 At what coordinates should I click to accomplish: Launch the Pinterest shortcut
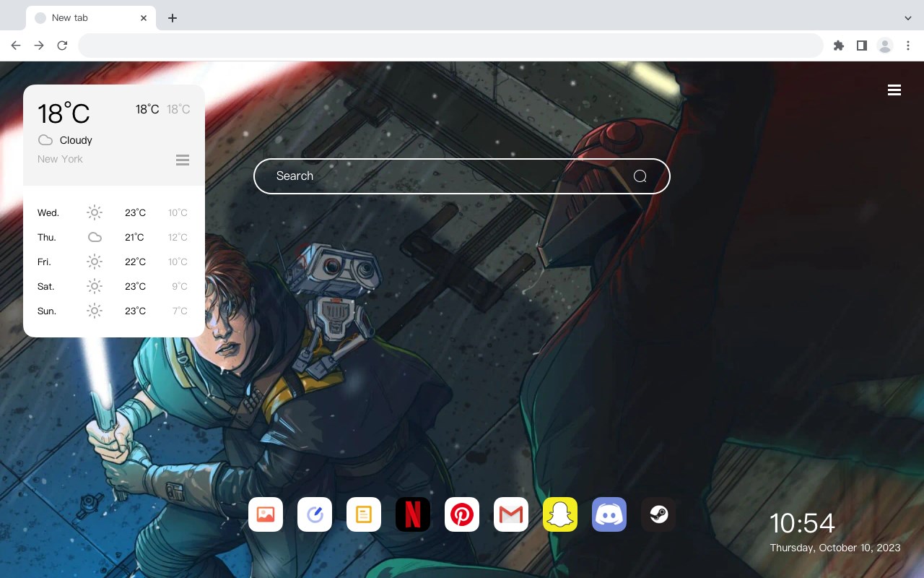pos(462,514)
